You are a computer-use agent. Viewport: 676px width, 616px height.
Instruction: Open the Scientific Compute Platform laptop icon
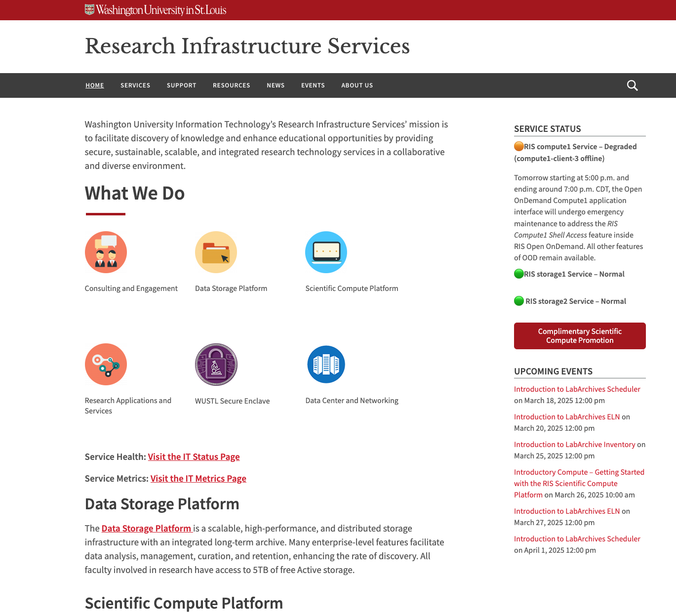coord(326,252)
